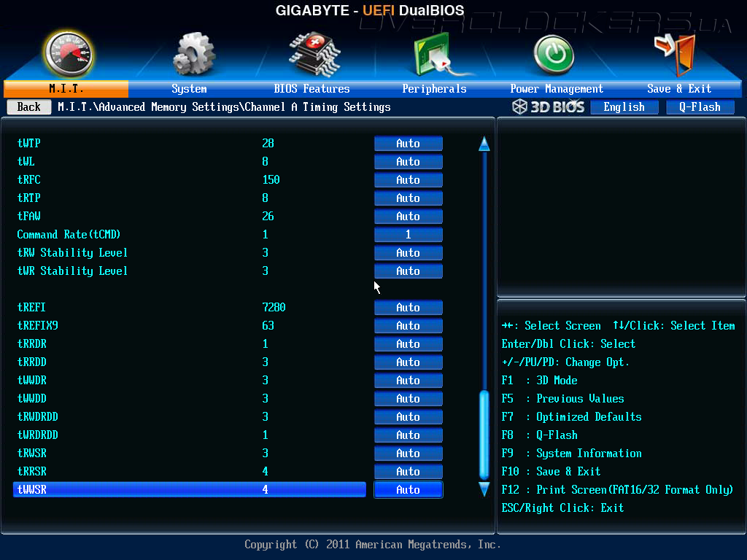The width and height of the screenshot is (747, 560).
Task: Click the 3D BIOS cube logo
Action: [519, 106]
